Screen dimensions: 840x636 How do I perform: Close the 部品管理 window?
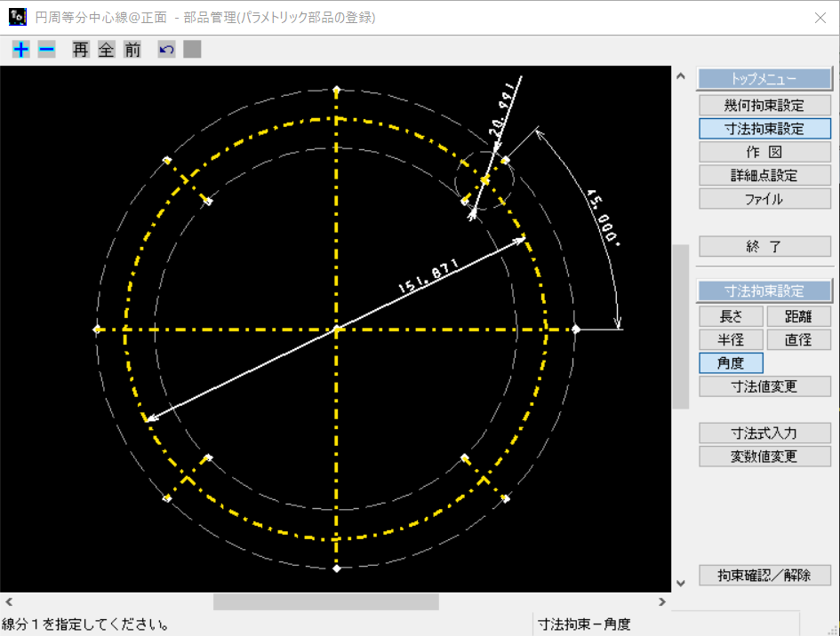(820, 18)
